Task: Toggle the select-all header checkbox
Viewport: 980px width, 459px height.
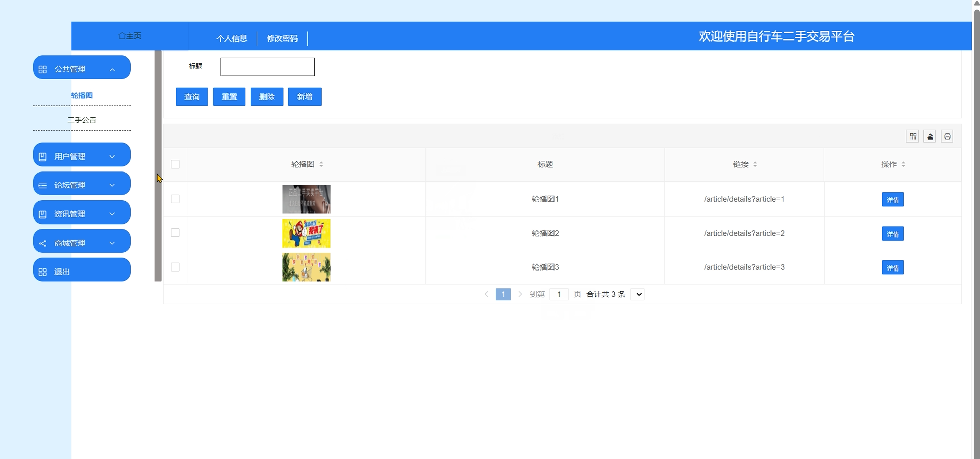Action: tap(175, 164)
